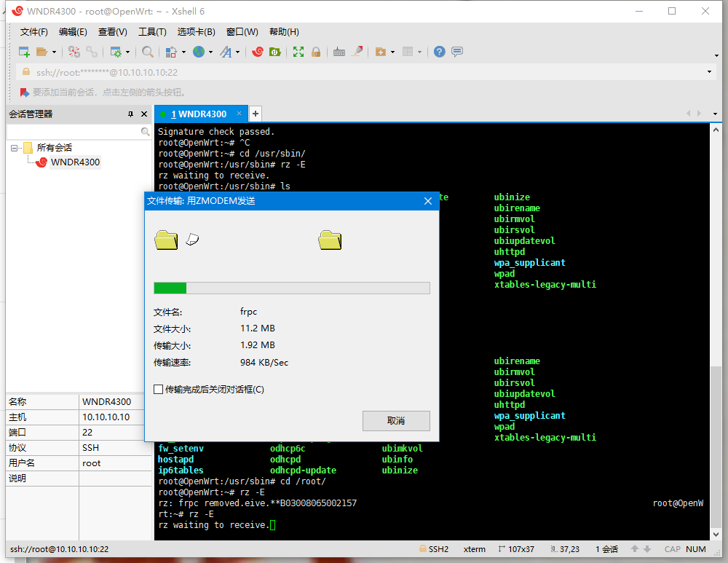Click the blue Help question mark icon
728x563 pixels.
coord(439,52)
